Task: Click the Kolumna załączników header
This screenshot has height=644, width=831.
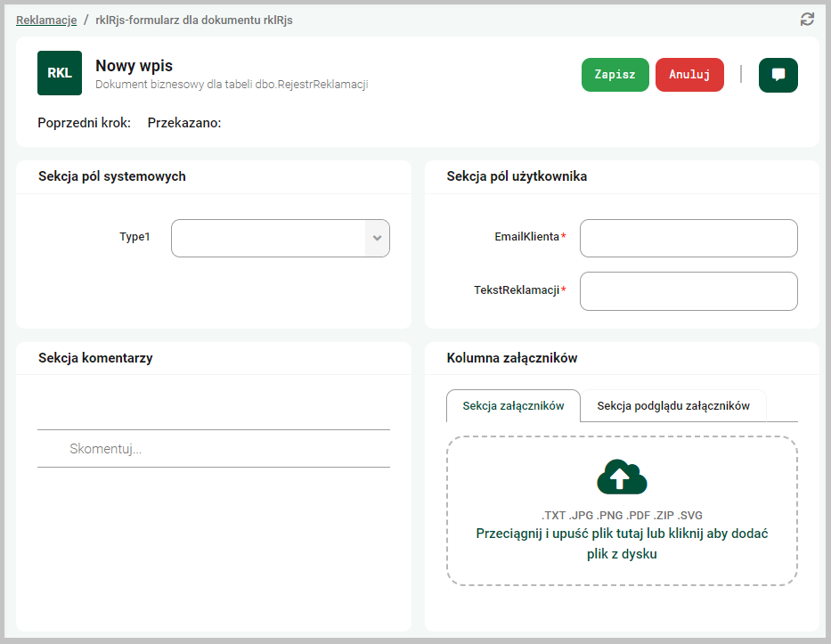Action: [x=512, y=358]
